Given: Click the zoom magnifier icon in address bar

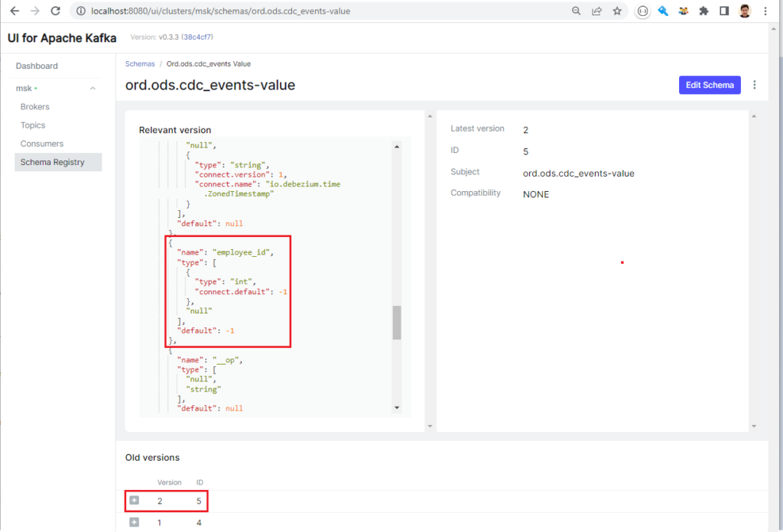Looking at the screenshot, I should click(577, 11).
